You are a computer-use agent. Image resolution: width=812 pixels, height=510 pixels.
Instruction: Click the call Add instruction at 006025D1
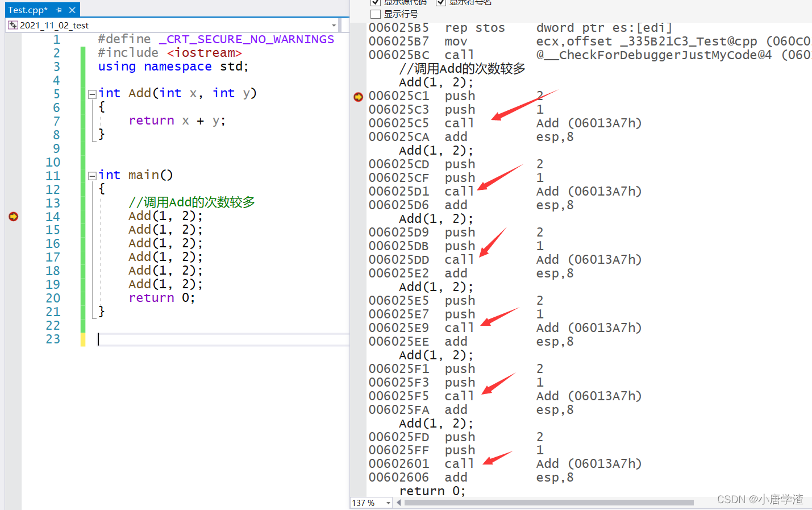[x=505, y=192]
